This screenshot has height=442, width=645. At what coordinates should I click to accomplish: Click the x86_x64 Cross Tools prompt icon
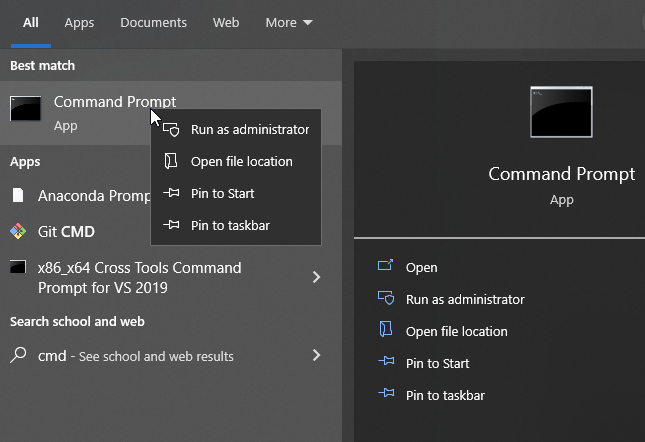[x=18, y=268]
